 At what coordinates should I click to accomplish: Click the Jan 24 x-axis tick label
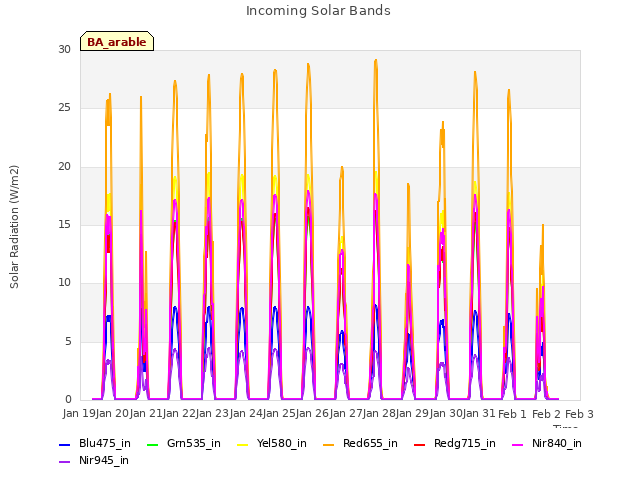pos(246,414)
